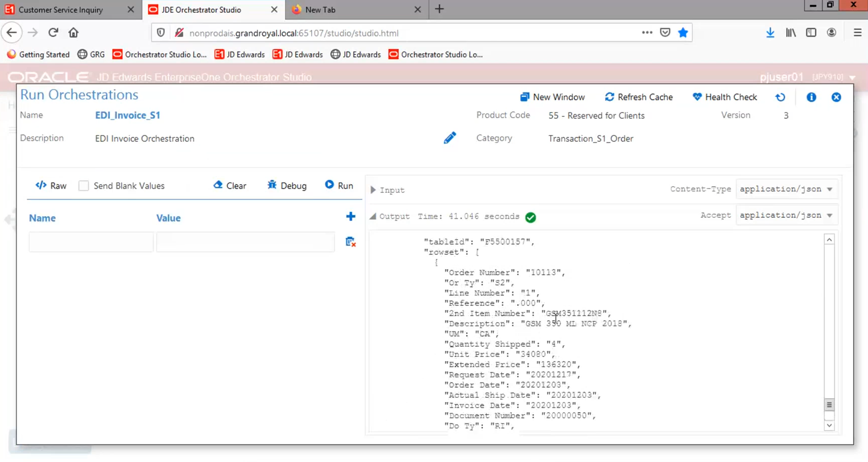Click the Refresh Cache button
This screenshot has height=462, width=868.
click(638, 97)
